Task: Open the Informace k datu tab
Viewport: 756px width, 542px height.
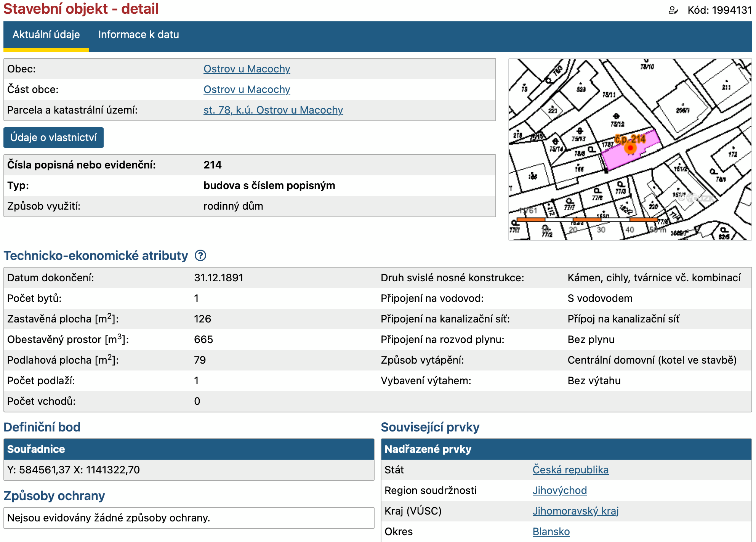Action: (139, 35)
